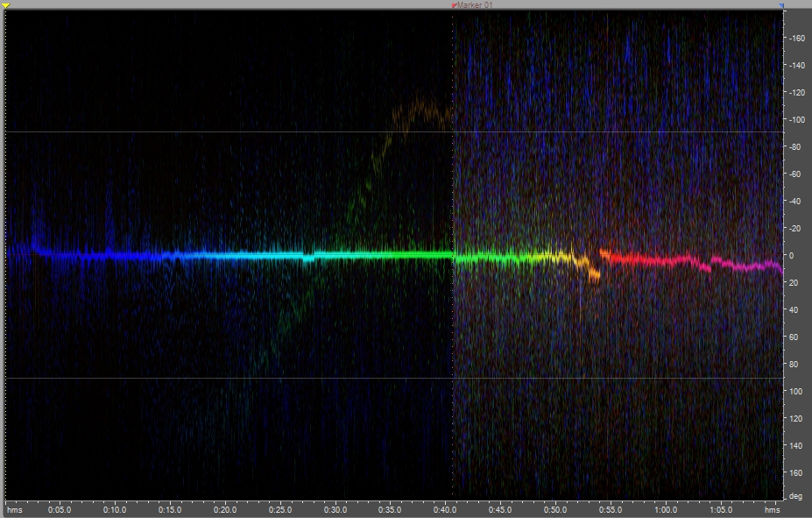Click the left hms ruler unit label
The height and width of the screenshot is (518, 812).
click(x=15, y=510)
